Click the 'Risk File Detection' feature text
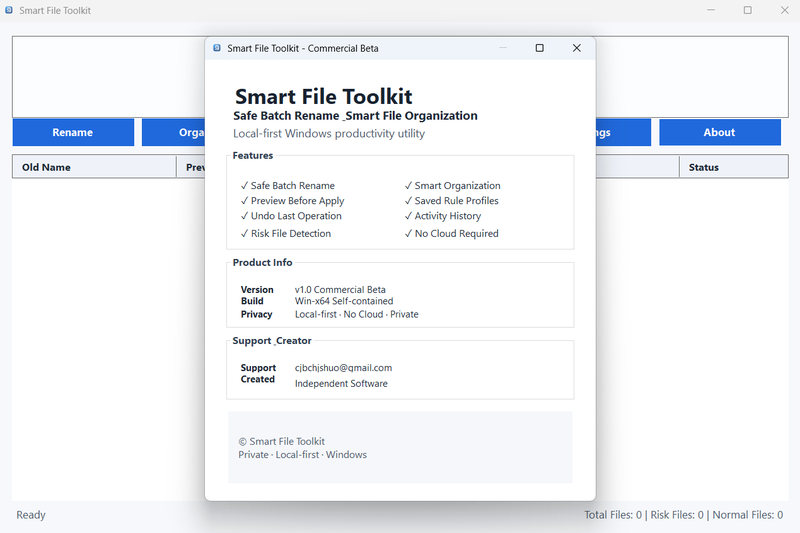The image size is (800, 533). 291,234
